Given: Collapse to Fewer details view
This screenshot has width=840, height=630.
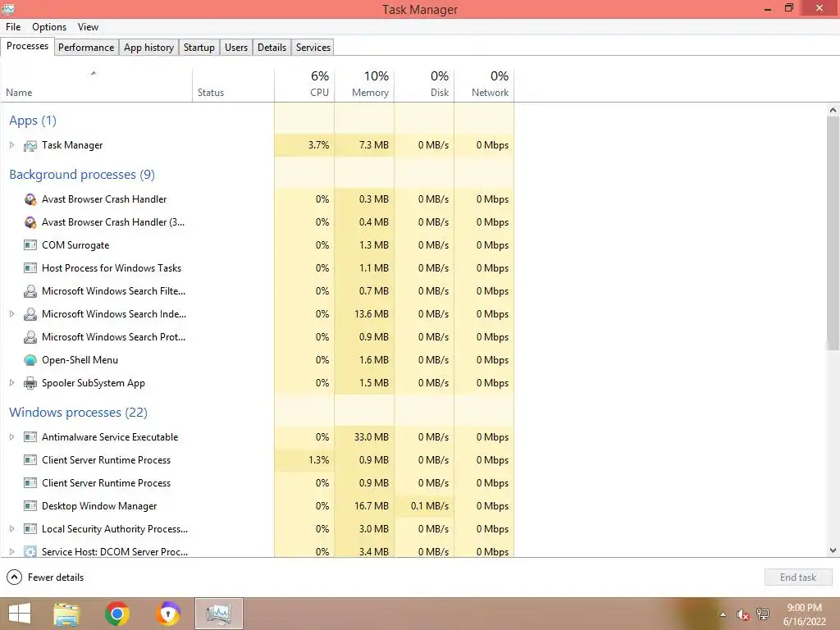Looking at the screenshot, I should click(45, 577).
